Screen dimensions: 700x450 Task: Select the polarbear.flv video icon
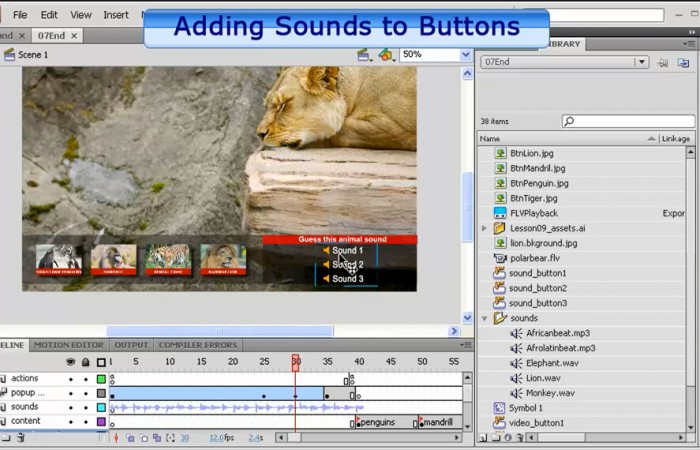click(500, 258)
